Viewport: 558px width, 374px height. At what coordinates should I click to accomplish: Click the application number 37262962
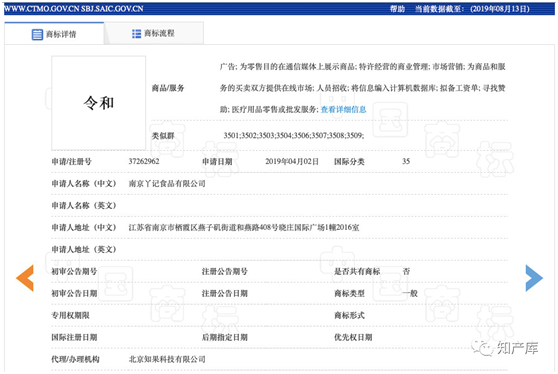pos(144,162)
